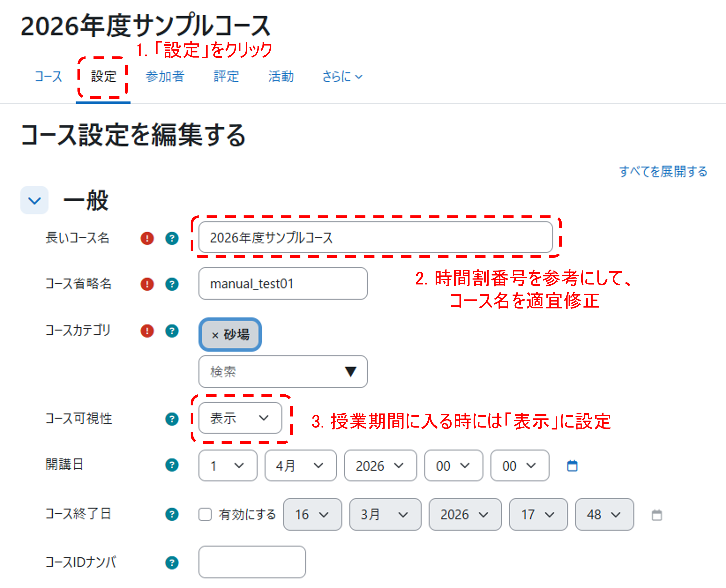This screenshot has width=726, height=588.
Task: Enable the コース終了日 有効にする checkbox
Action: [x=205, y=514]
